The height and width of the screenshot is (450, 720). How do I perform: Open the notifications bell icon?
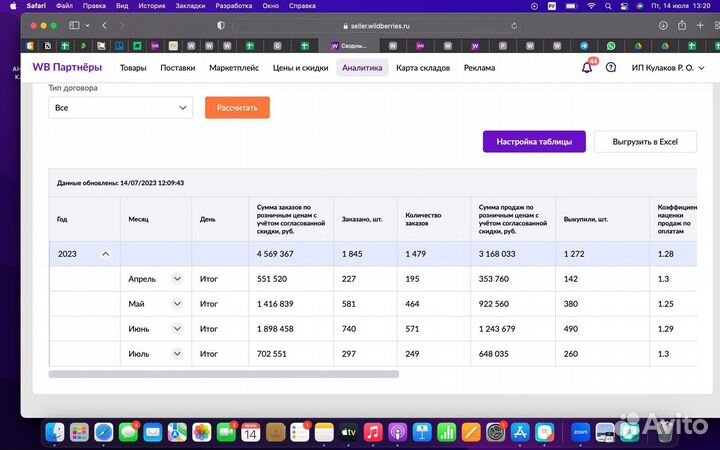pos(587,68)
